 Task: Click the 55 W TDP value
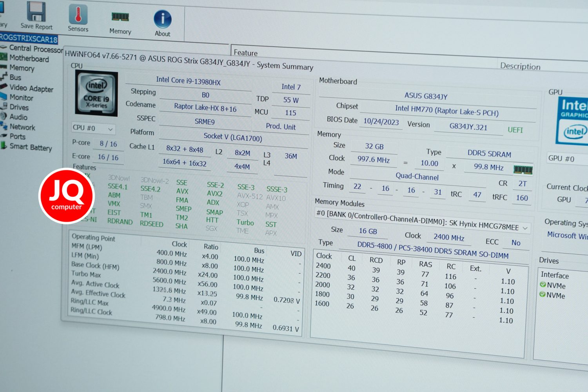(291, 100)
